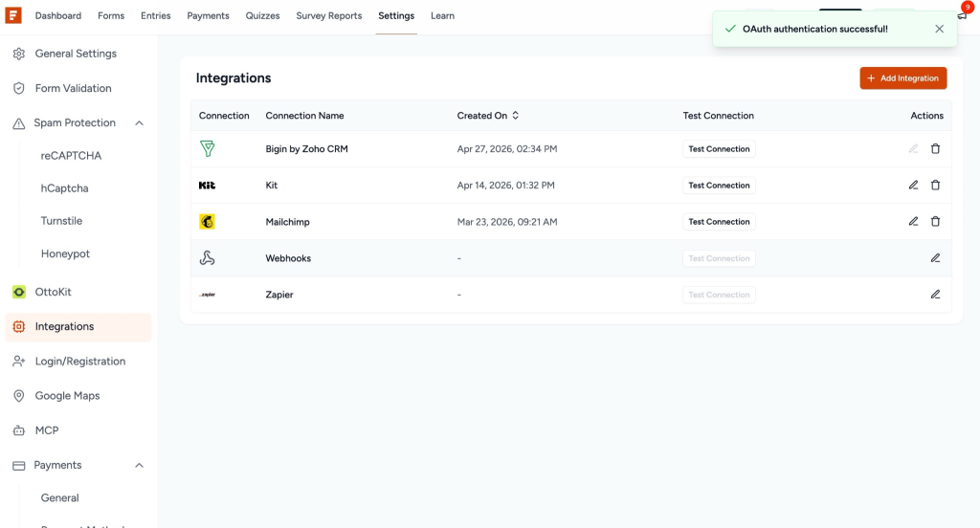
Task: Collapse the Spam Protection section
Action: coord(140,123)
